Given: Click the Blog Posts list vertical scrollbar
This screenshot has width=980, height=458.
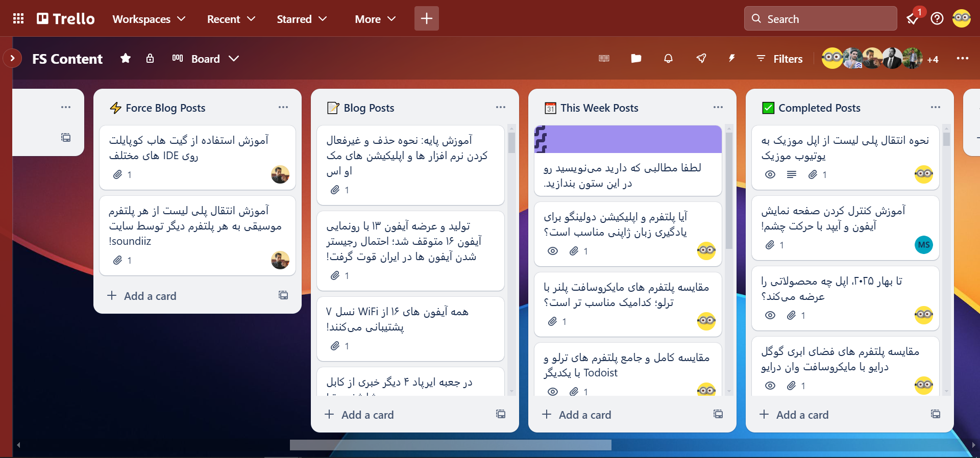Looking at the screenshot, I should 511,142.
